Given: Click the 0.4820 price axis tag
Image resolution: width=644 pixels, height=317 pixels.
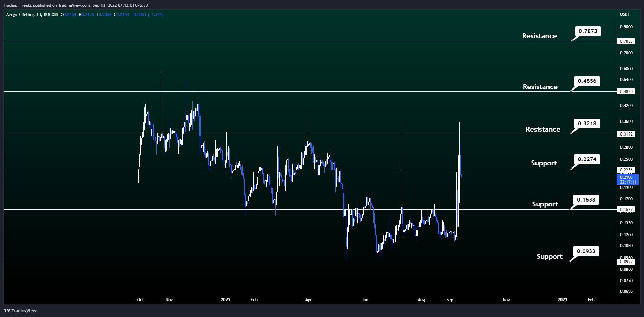Looking at the screenshot, I should point(626,92).
